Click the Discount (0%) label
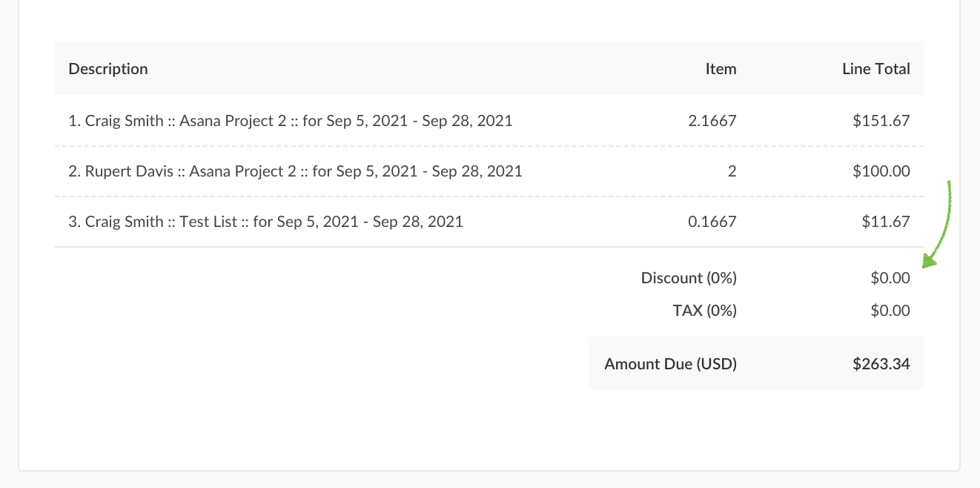Viewport: 980px width, 488px height. pyautogui.click(x=689, y=278)
